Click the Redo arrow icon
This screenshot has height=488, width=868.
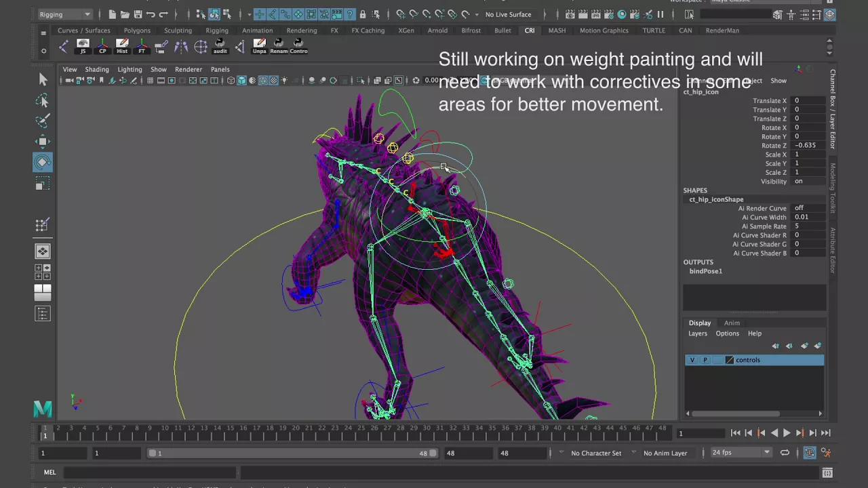pyautogui.click(x=163, y=14)
